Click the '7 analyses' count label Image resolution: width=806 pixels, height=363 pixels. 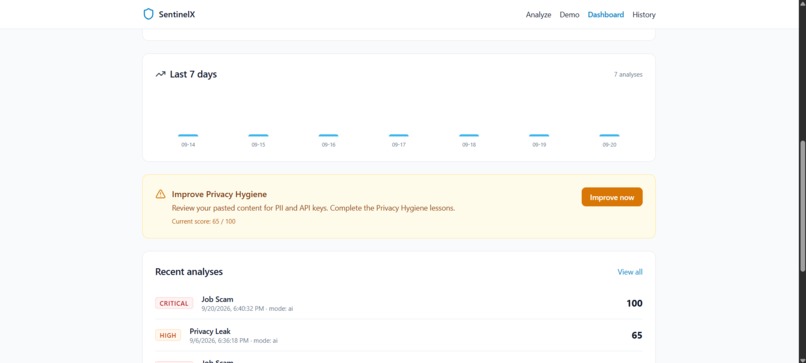tap(628, 75)
